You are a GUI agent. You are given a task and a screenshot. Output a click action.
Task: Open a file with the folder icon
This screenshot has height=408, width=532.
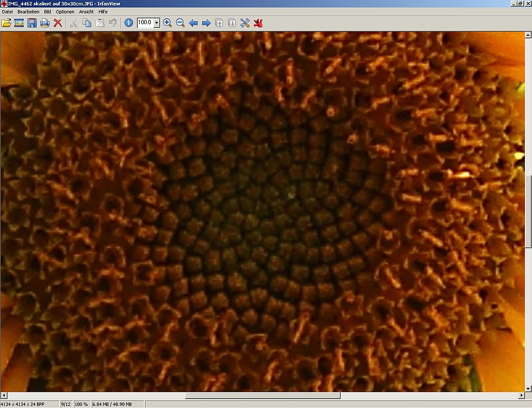point(6,23)
